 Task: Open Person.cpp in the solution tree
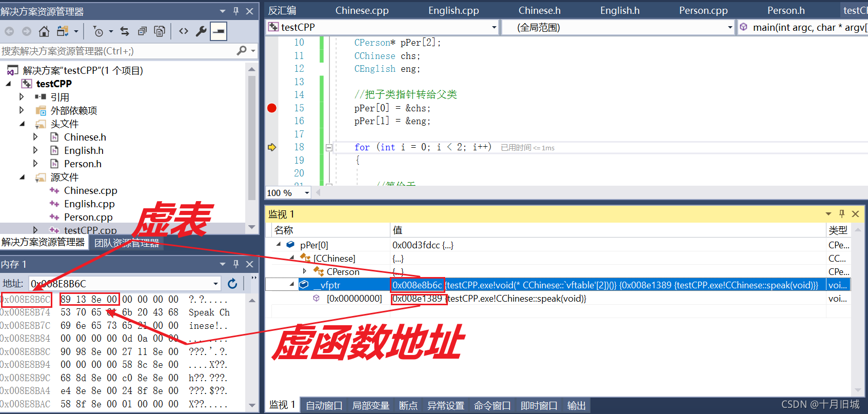click(x=88, y=217)
